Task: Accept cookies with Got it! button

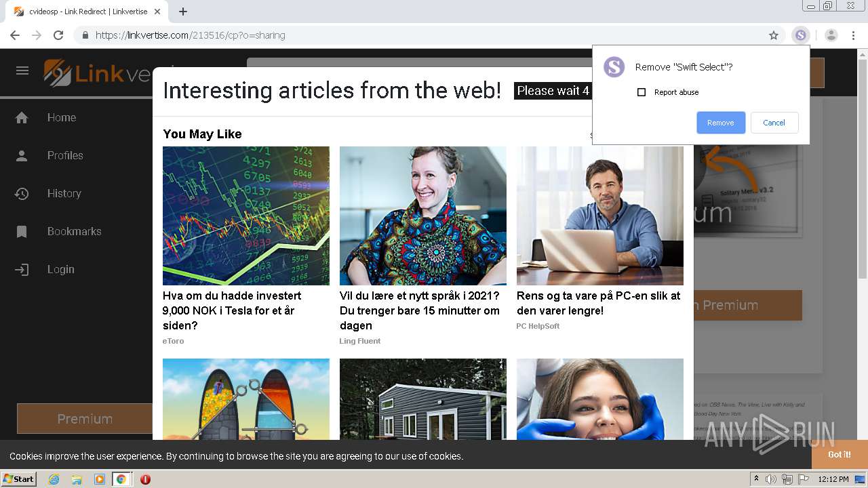Action: tap(839, 455)
